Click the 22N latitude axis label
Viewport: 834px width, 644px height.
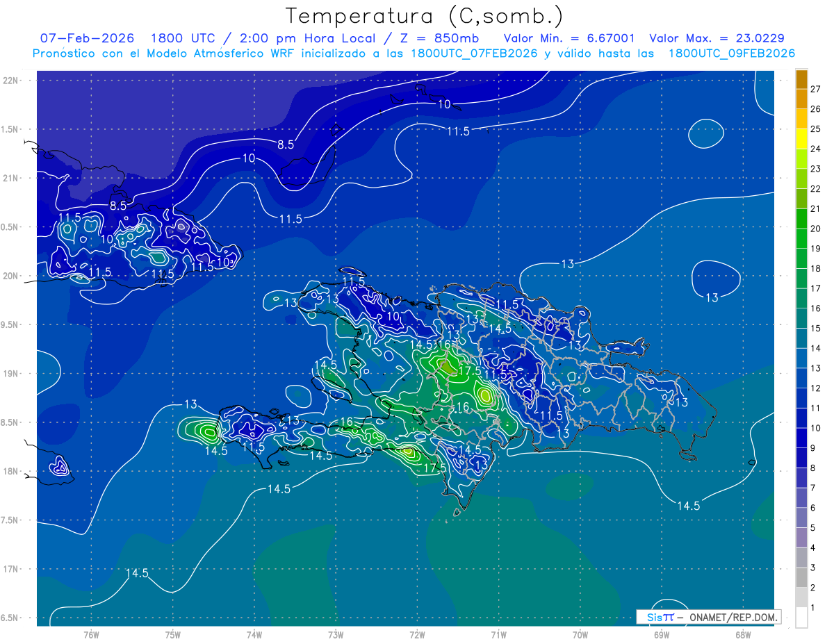[11, 81]
